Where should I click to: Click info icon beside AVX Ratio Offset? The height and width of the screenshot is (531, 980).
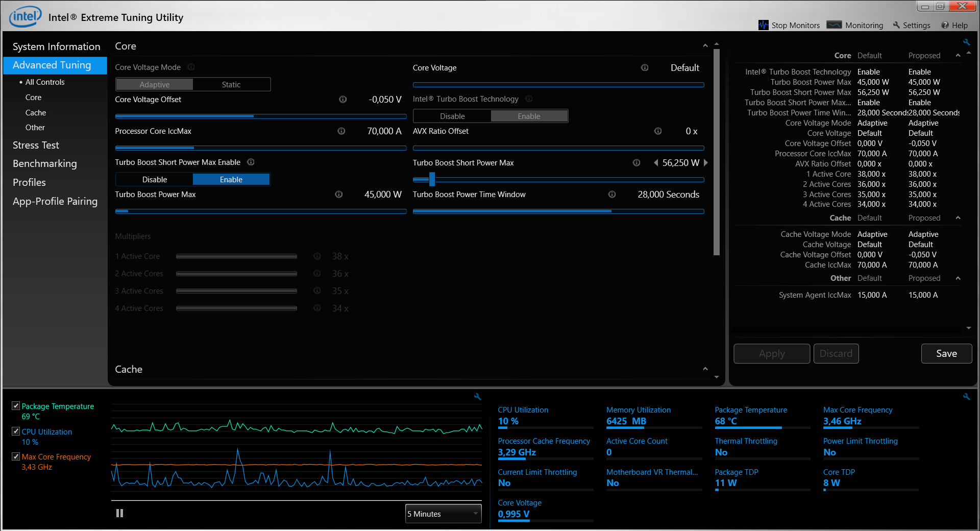tap(658, 131)
